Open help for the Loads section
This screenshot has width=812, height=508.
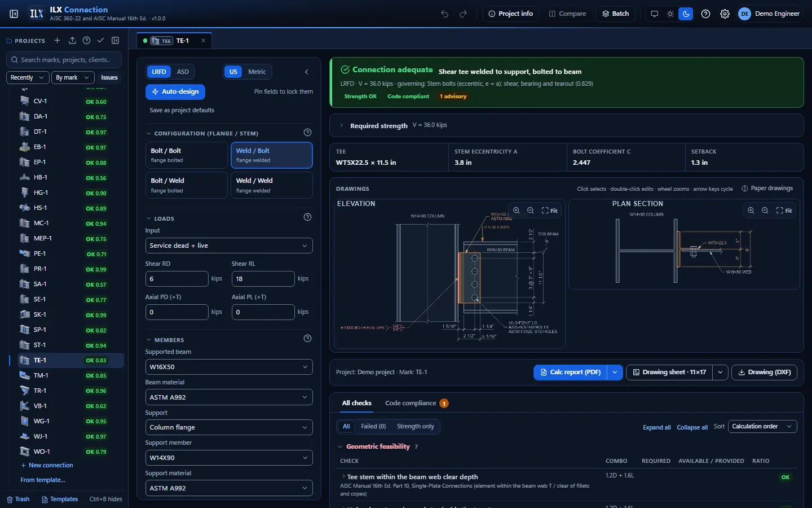307,217
